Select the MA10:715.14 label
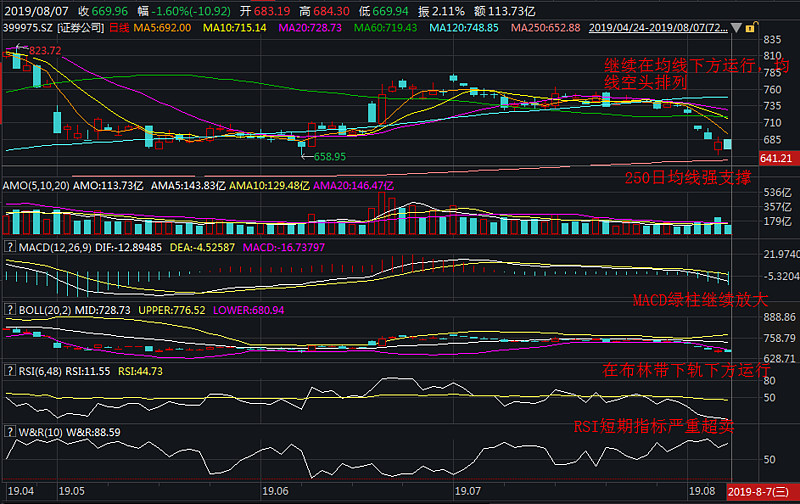Image resolution: width=800 pixels, height=504 pixels. 235,28
